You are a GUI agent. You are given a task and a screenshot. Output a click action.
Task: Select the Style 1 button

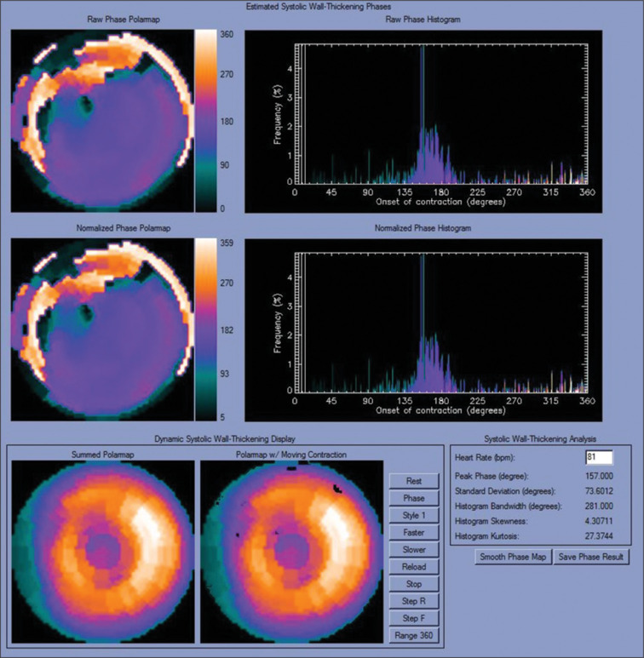pos(414,516)
